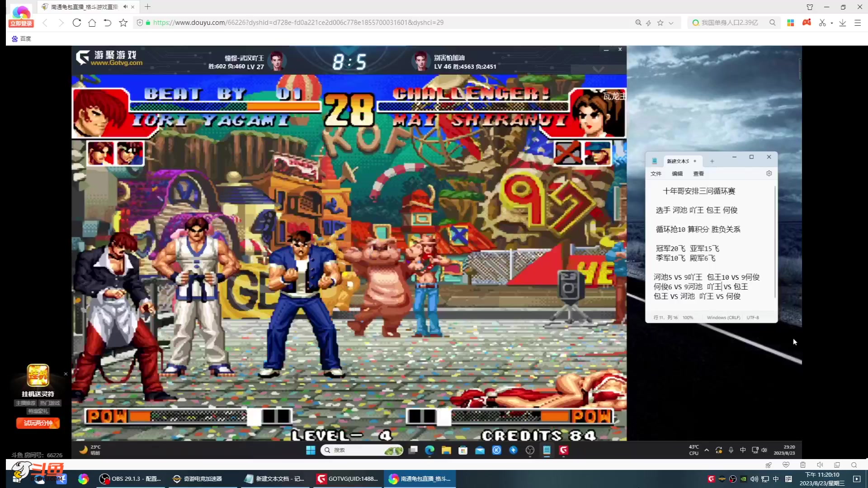Click the trash can icon in browser status bar

pyautogui.click(x=803, y=465)
